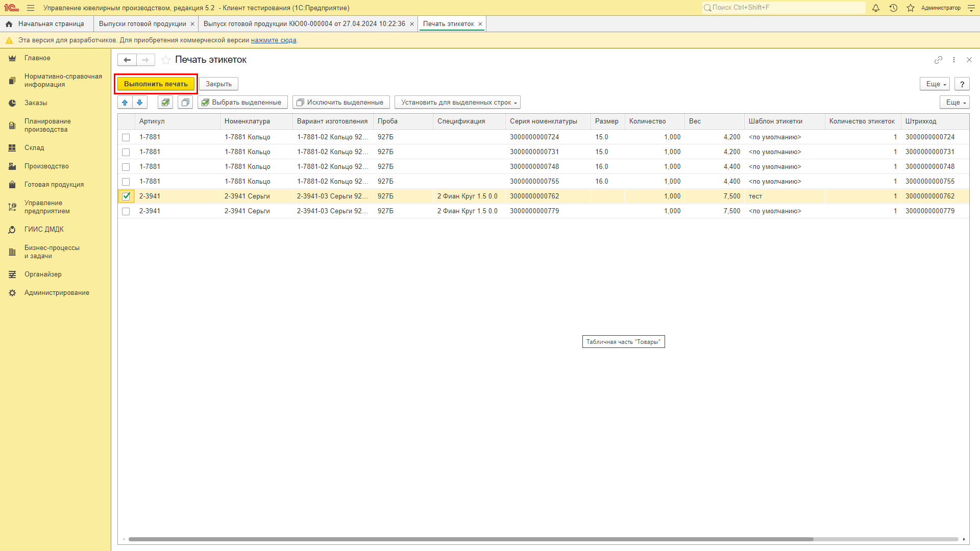This screenshot has width=980, height=551.
Task: Check row with barcode 3000000000724
Action: click(126, 137)
